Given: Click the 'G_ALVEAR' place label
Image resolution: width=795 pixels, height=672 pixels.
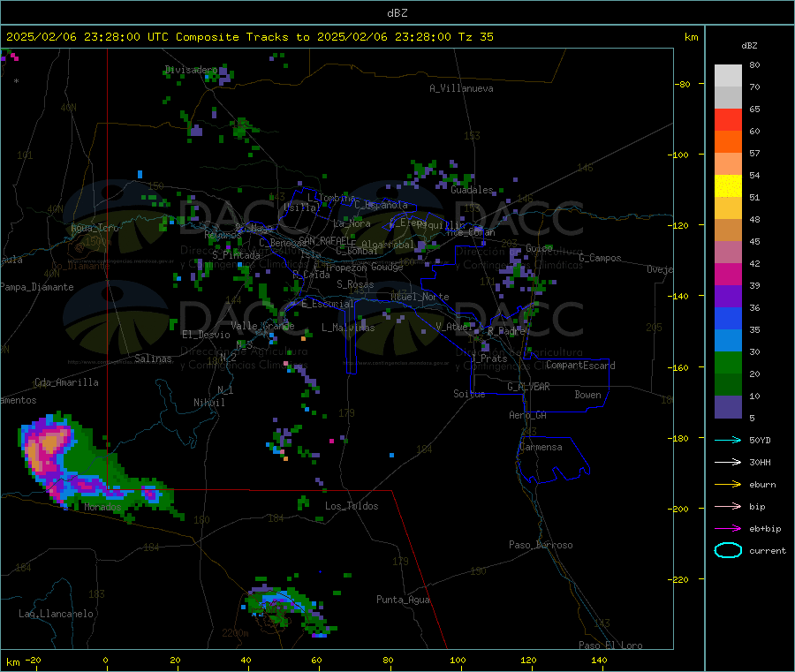Looking at the screenshot, I should coord(528,387).
